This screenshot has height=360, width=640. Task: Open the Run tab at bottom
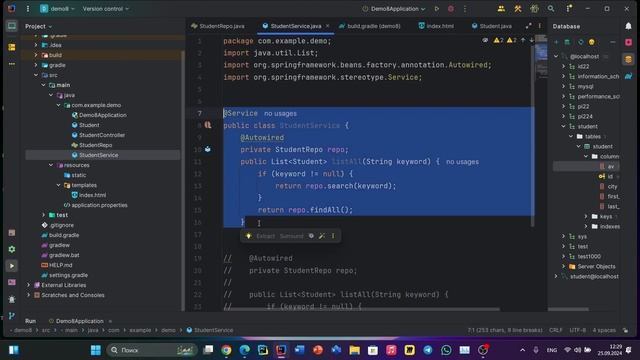pos(30,321)
